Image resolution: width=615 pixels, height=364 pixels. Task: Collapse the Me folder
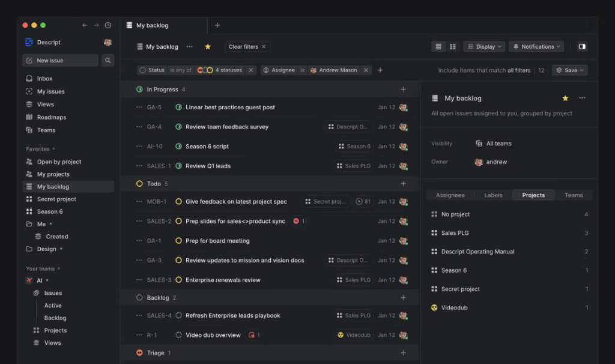[x=50, y=224]
